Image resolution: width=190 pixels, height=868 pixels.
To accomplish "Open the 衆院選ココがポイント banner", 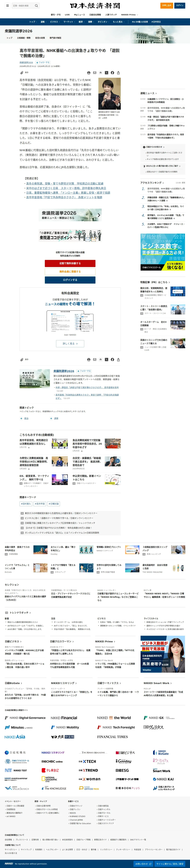I will [x=70, y=235].
